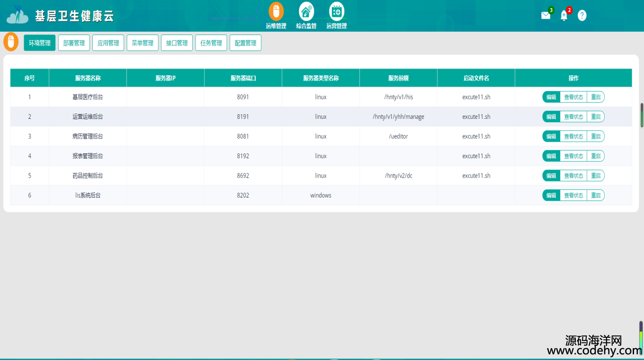Viewport: 644px width, 360px height.
Task: Click 重启 for 药品控制后台 row
Action: (x=596, y=176)
